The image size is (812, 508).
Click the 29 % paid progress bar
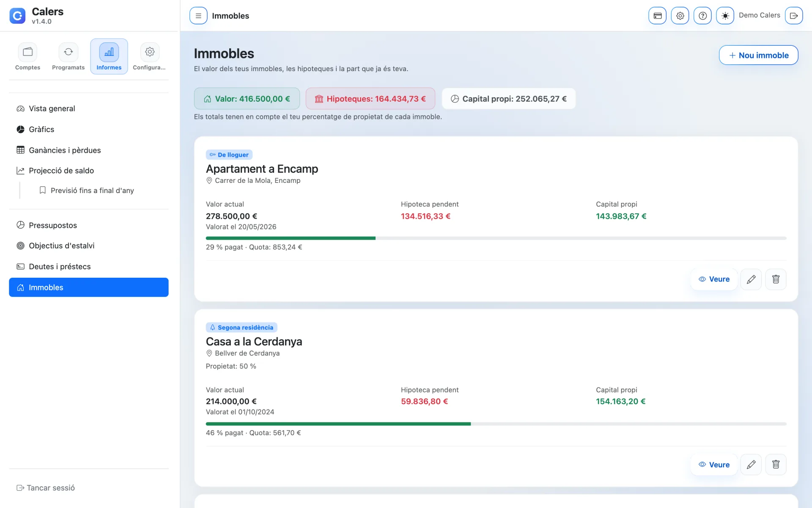[496, 238]
